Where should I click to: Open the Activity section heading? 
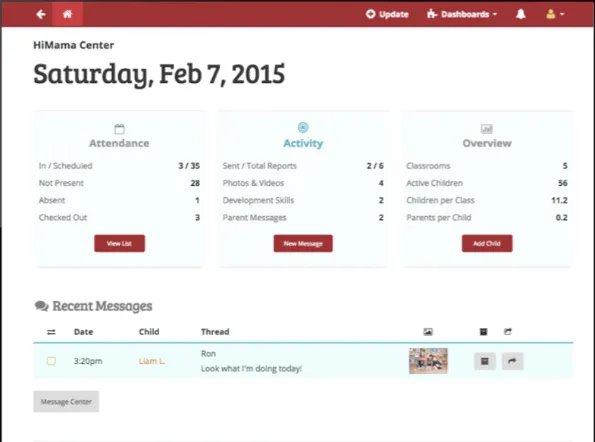[x=303, y=143]
